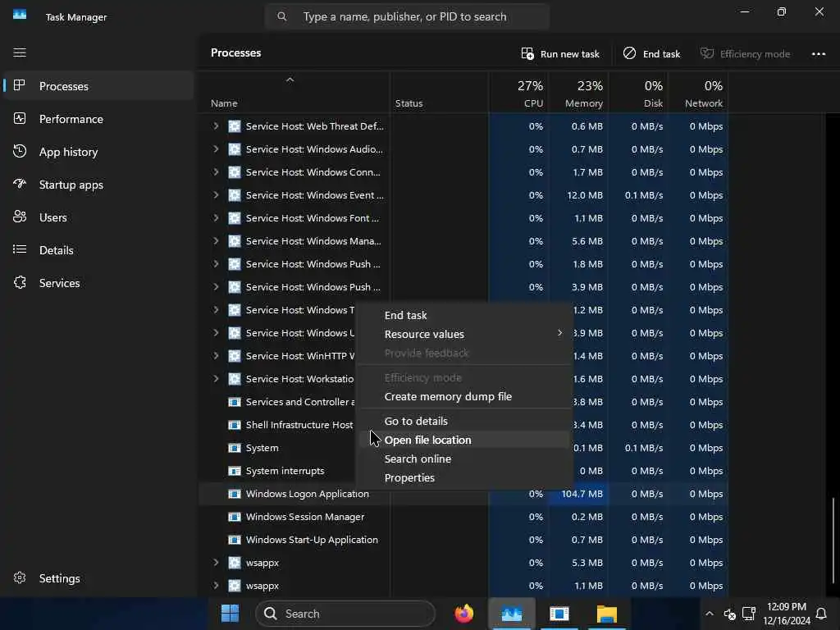Screen dimensions: 840x630
Task: Select the System interrupts process row
Action: tap(463, 471)
